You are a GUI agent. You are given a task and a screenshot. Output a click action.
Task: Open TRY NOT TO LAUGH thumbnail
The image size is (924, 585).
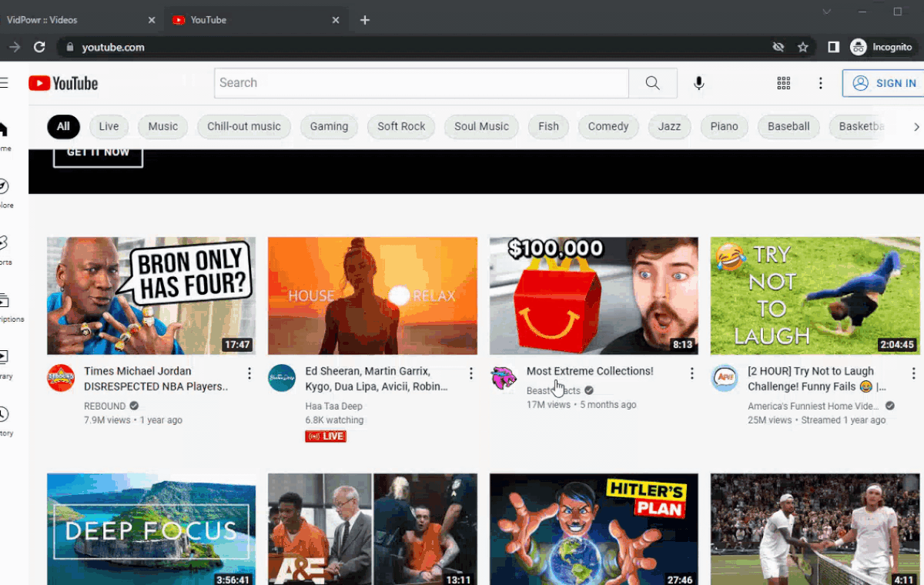[815, 296]
